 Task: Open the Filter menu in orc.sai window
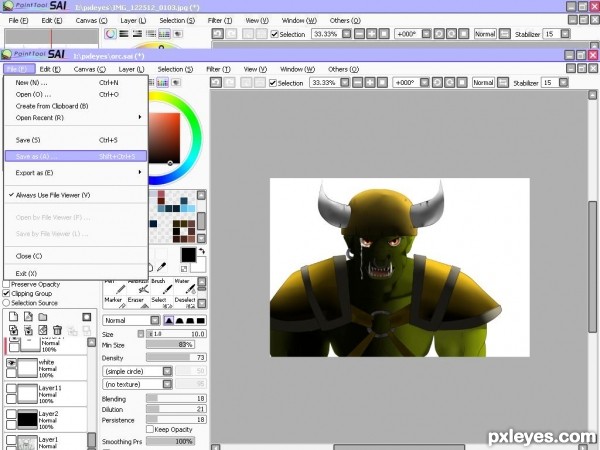coord(218,69)
